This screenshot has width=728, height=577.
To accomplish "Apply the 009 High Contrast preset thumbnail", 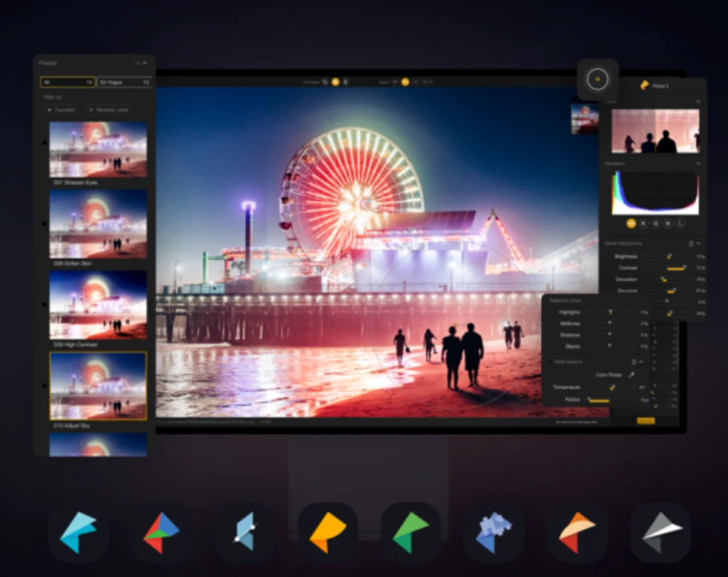I will coord(98,304).
